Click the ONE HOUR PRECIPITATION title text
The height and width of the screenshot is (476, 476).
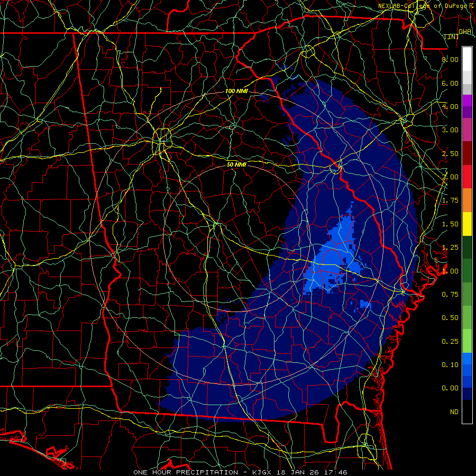click(x=186, y=472)
